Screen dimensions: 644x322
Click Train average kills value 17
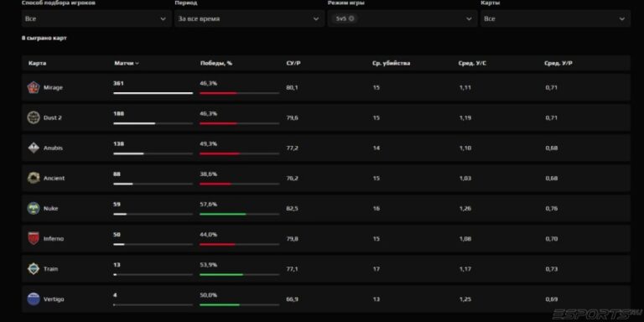pyautogui.click(x=377, y=269)
